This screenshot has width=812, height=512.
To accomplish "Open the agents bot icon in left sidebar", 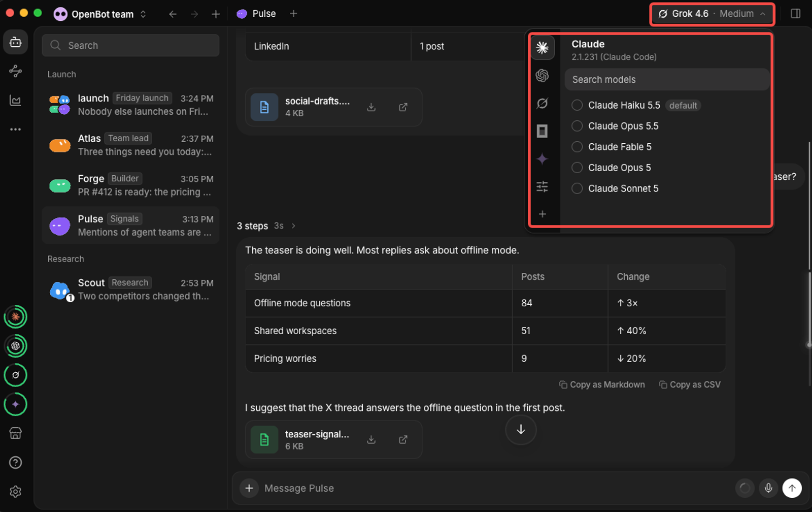I will [16, 42].
